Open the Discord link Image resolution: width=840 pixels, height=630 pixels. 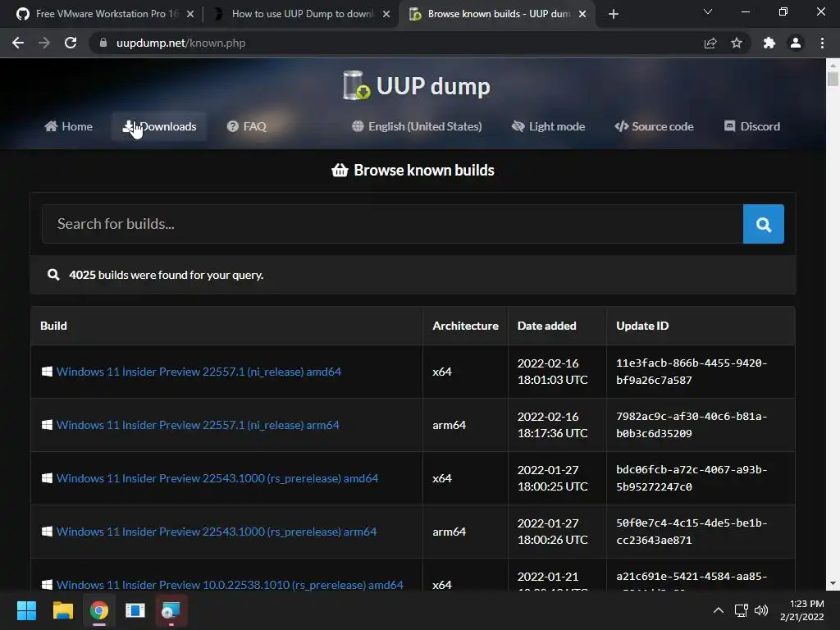point(752,126)
